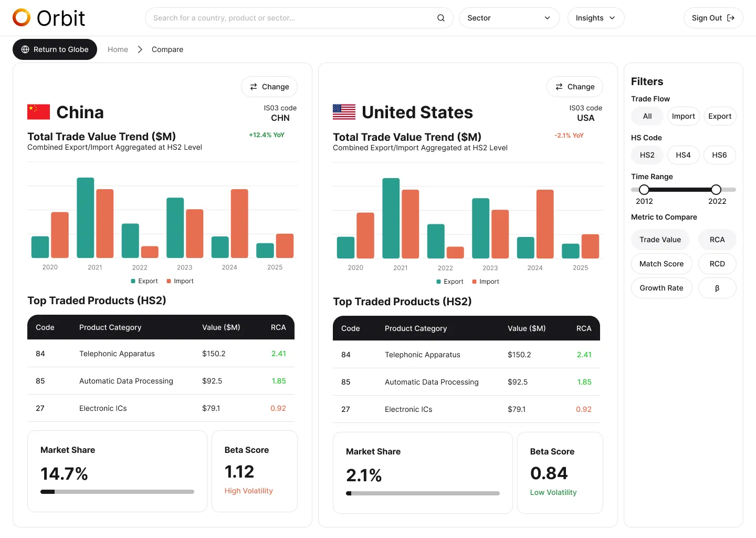
Task: Click the swap icon in China's Change button
Action: coord(254,87)
